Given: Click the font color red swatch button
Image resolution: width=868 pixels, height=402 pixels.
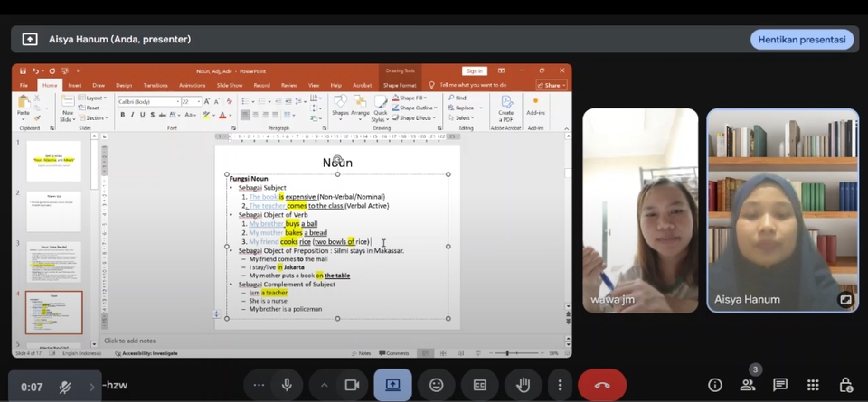Looking at the screenshot, I should click(222, 115).
